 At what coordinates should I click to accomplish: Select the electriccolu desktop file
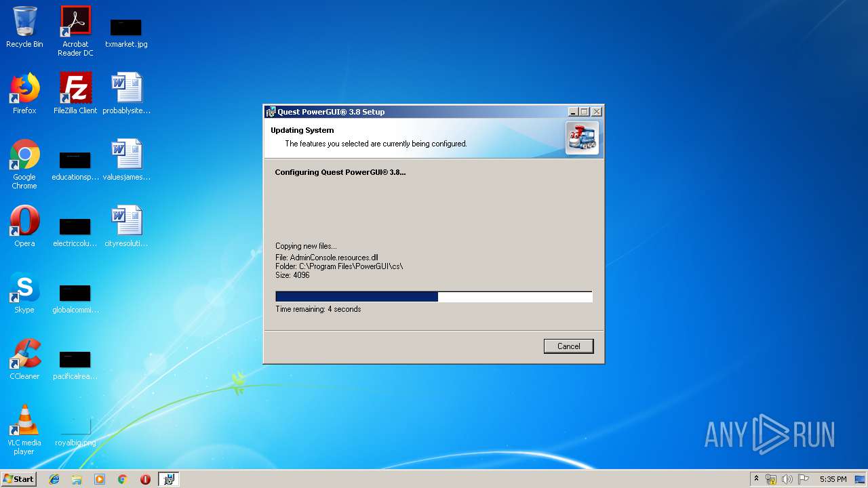coord(75,232)
